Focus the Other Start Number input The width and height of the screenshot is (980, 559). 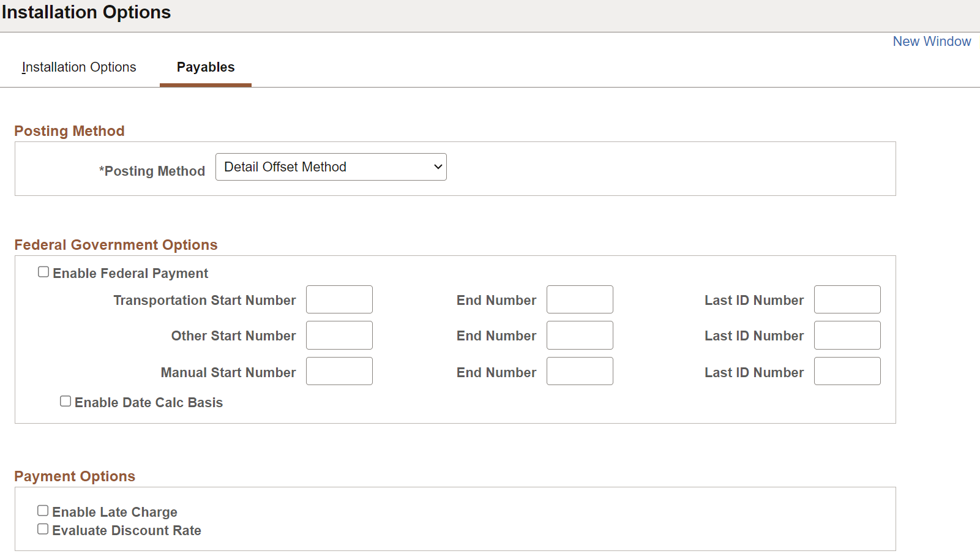click(x=339, y=336)
